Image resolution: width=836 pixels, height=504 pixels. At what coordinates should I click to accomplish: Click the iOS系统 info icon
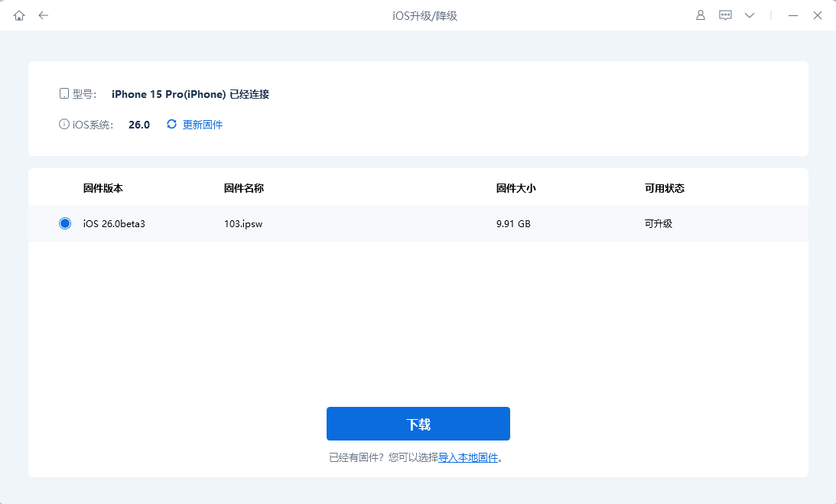[x=64, y=124]
